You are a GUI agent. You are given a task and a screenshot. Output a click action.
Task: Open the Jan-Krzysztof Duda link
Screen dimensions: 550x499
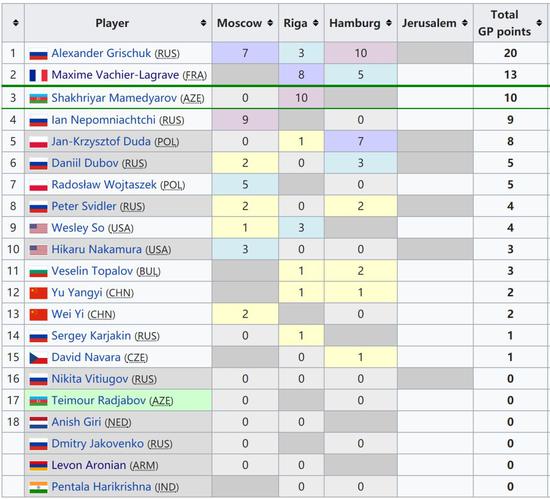[x=101, y=142]
